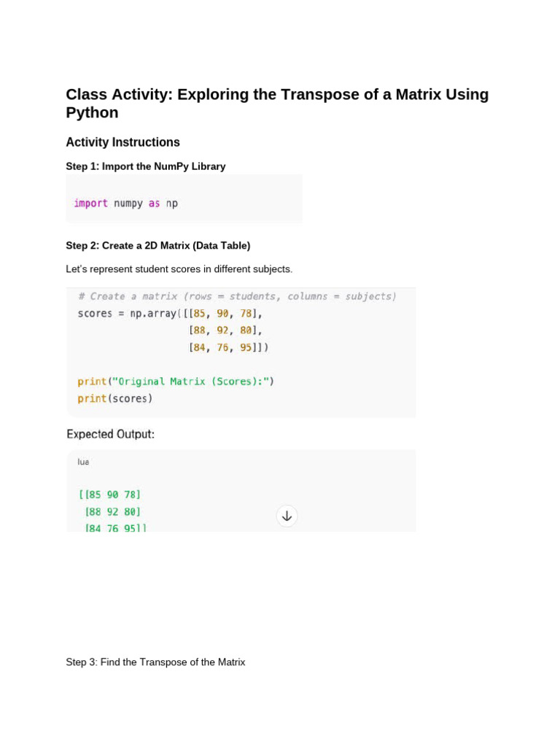560x747 pixels.
Task: Click the scroll-down arrow button
Action: [x=287, y=516]
